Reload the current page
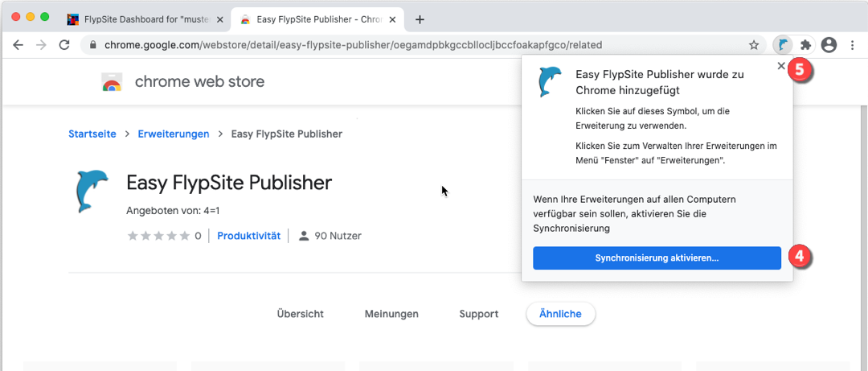Image resolution: width=868 pixels, height=371 pixels. [x=64, y=45]
